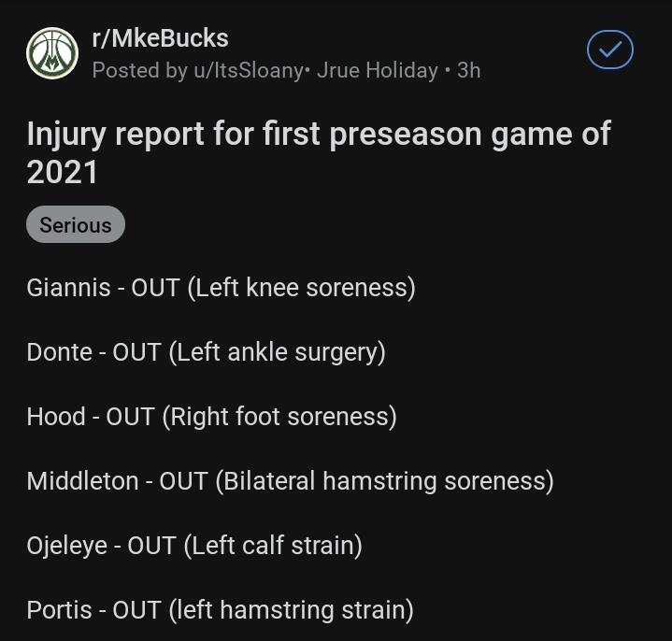The height and width of the screenshot is (641, 672).
Task: Click the name Giannis in the post
Action: coord(68,287)
